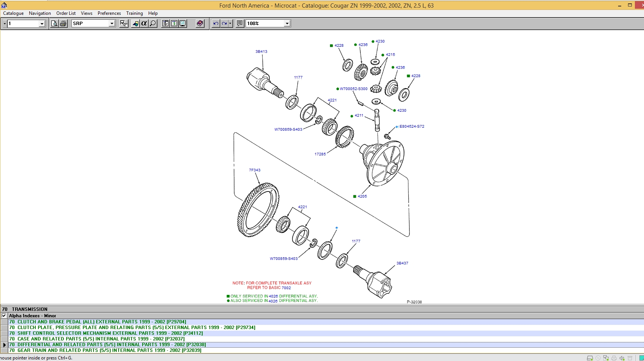Click the redo arrow icon

pos(224,24)
